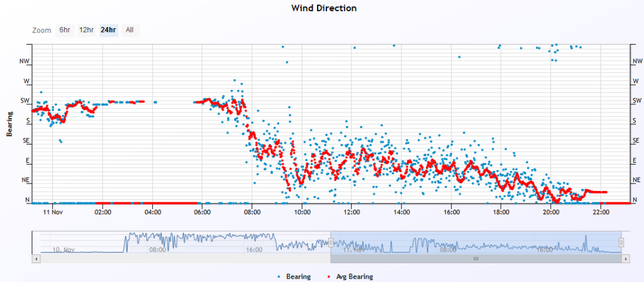This screenshot has width=644, height=282.
Task: Grab the navigator scrollbar thumb
Action: click(x=475, y=259)
